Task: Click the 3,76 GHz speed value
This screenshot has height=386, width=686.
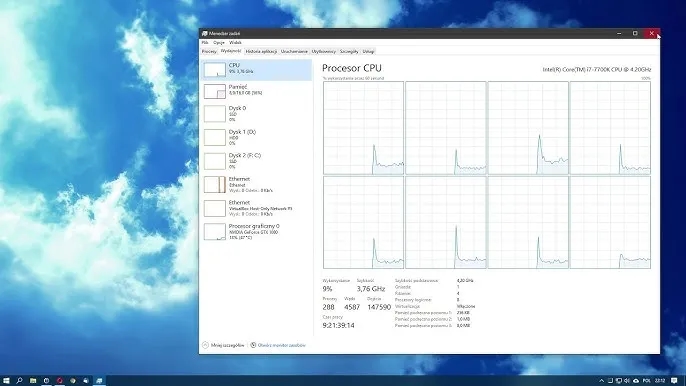Action: pyautogui.click(x=371, y=289)
